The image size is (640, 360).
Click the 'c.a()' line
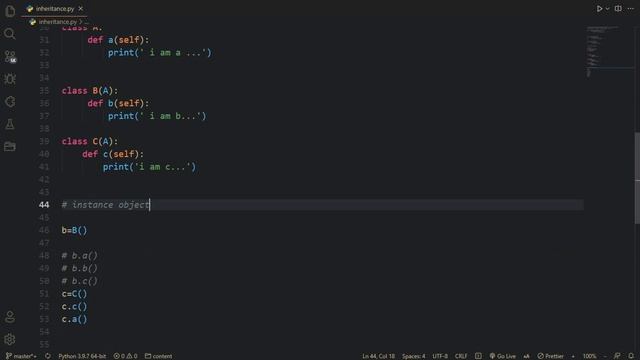point(74,319)
